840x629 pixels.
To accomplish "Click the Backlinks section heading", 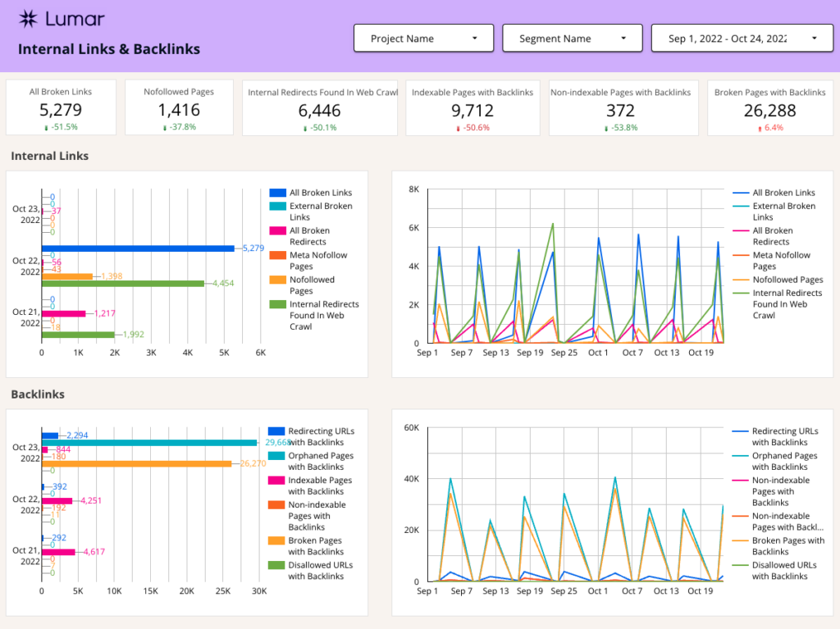I will coord(37,394).
